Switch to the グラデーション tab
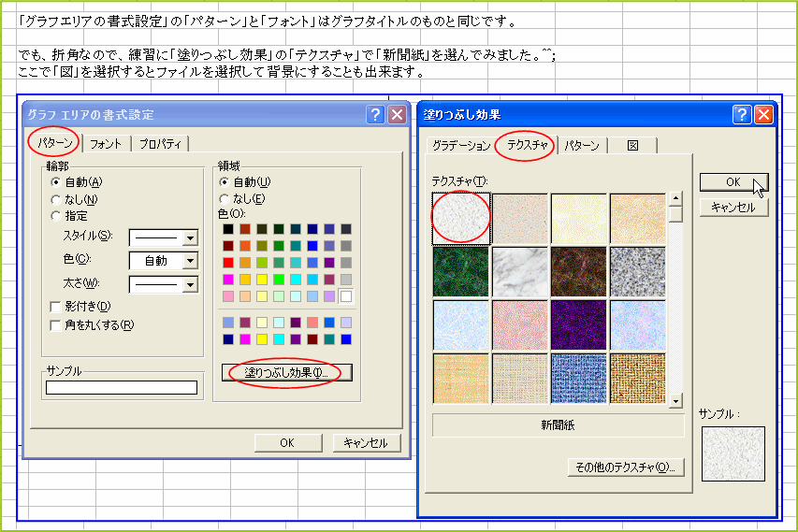This screenshot has height=532, width=798. (459, 146)
